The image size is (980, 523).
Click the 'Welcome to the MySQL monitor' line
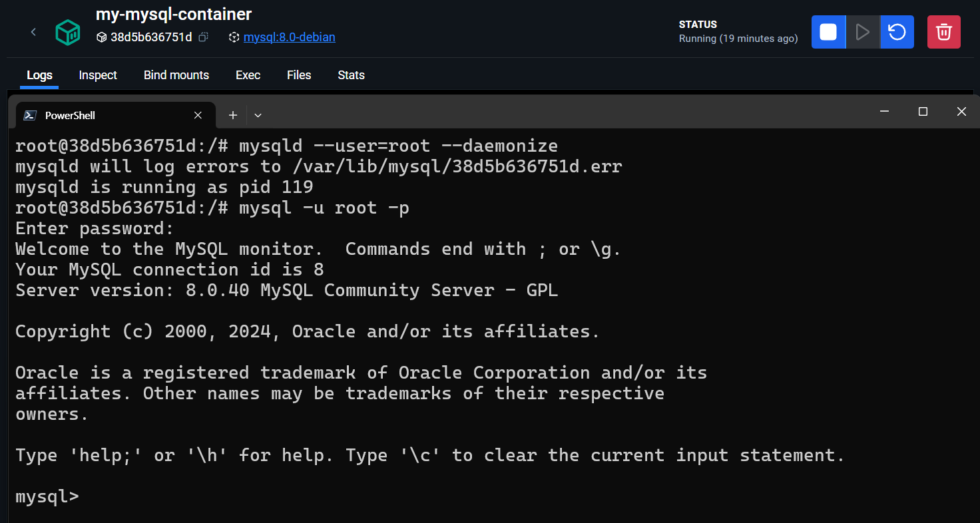[318, 249]
